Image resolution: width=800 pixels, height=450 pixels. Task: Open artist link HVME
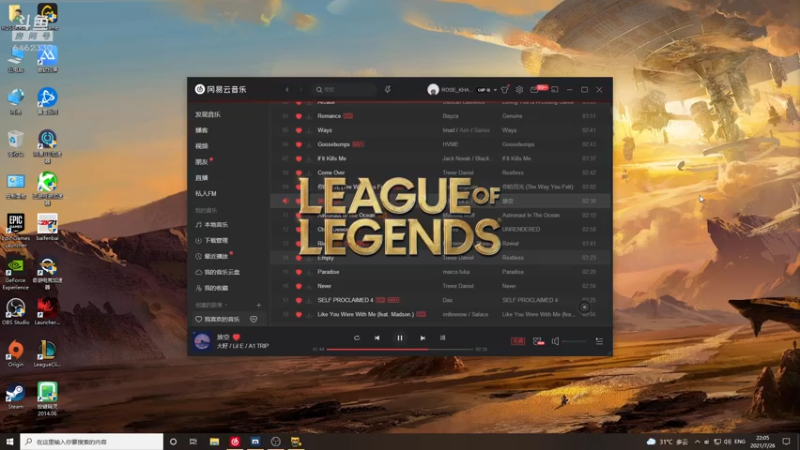click(451, 144)
